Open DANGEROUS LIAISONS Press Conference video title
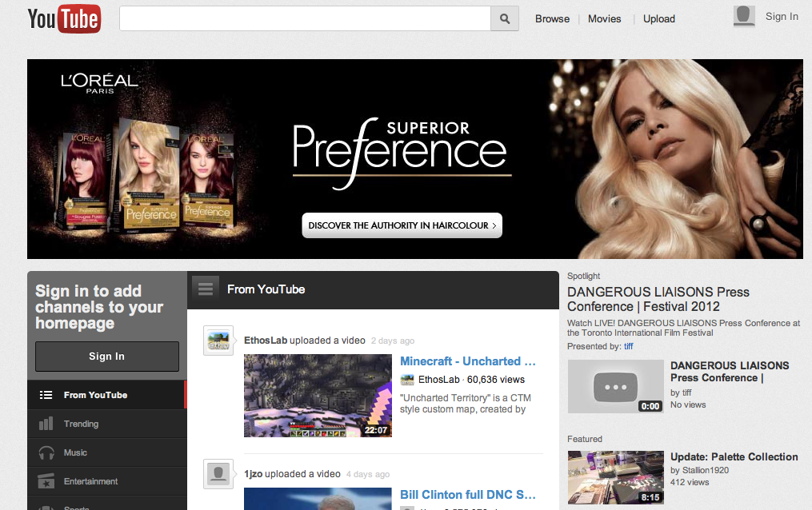812x510 pixels. [x=730, y=372]
